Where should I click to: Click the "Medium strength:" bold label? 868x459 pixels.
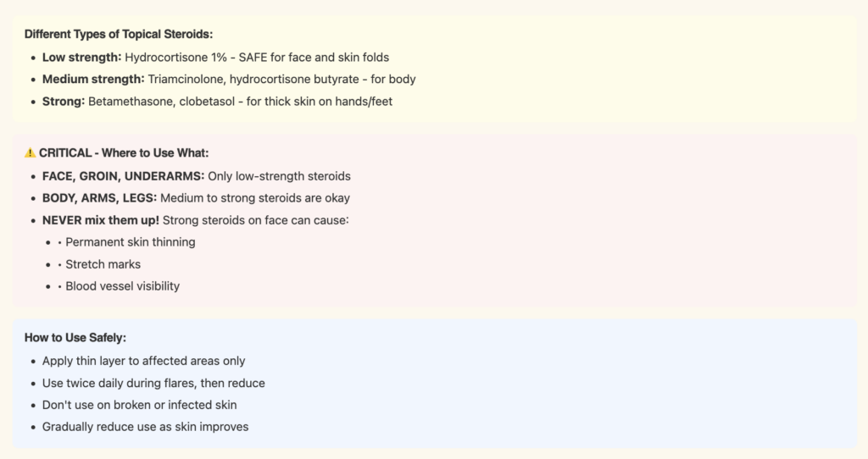(x=93, y=79)
